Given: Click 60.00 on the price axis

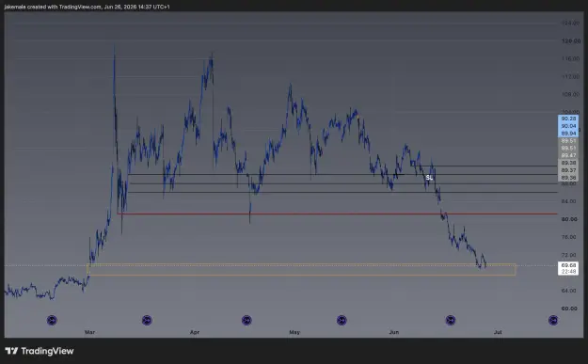Looking at the screenshot, I should pos(569,309).
